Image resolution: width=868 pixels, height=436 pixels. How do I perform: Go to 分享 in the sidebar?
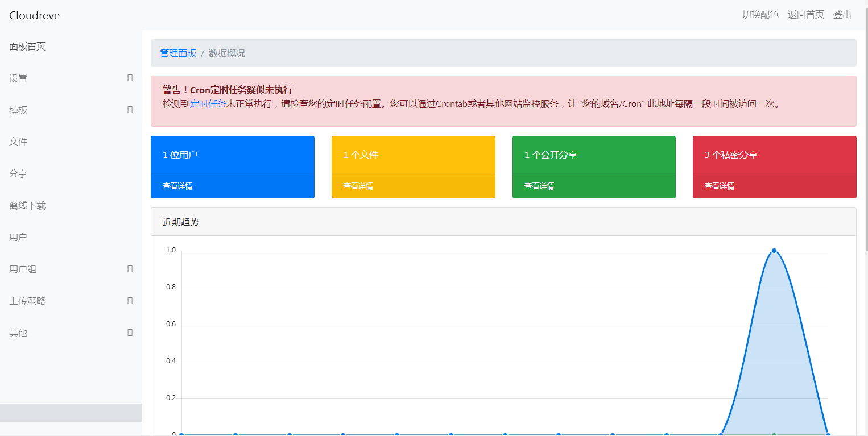(x=18, y=174)
